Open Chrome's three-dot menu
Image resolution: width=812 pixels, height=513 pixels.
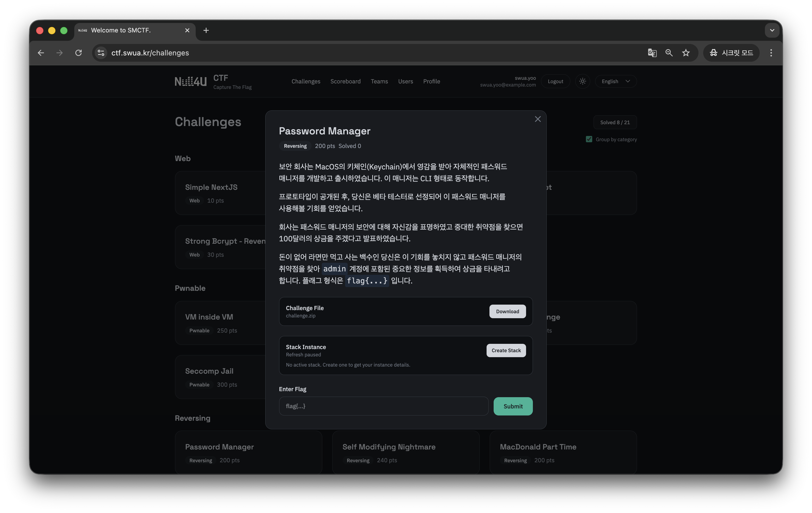coord(771,53)
